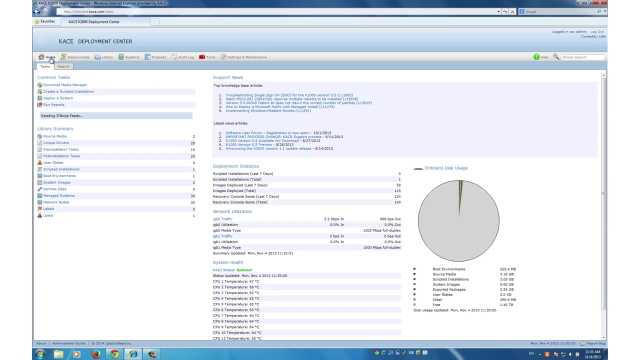Open the Favorites menu
The image size is (640, 360).
click(45, 22)
